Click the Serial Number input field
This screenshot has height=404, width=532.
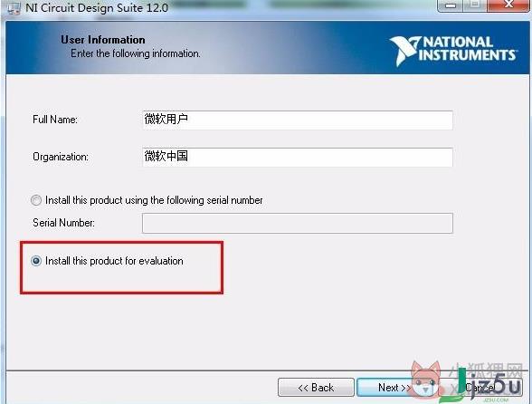[x=297, y=223]
